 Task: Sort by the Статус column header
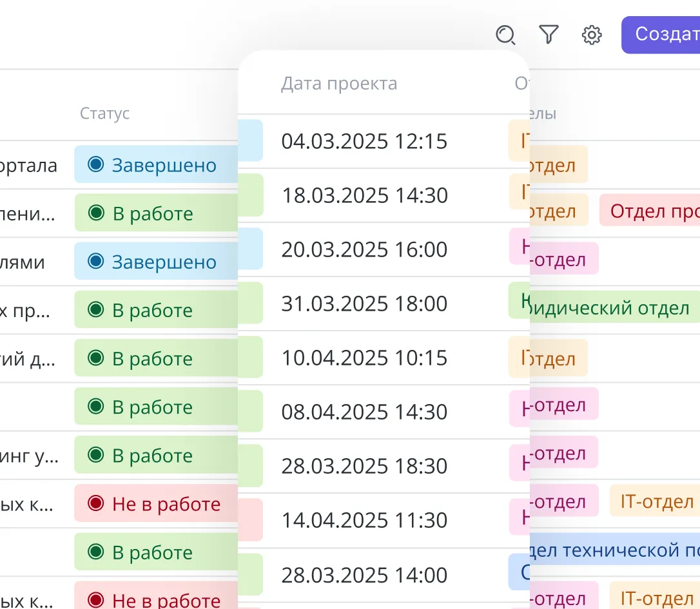pyautogui.click(x=105, y=113)
